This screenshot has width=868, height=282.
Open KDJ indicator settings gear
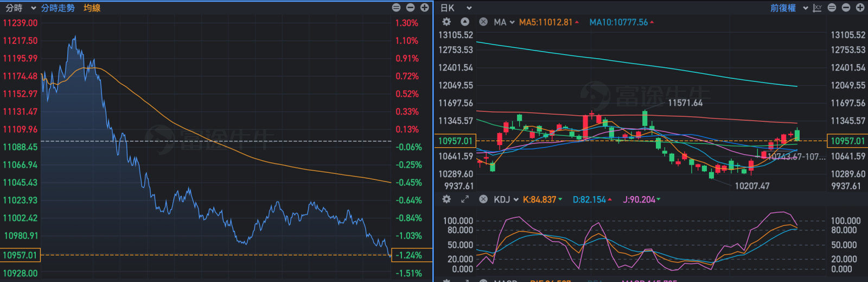(446, 199)
